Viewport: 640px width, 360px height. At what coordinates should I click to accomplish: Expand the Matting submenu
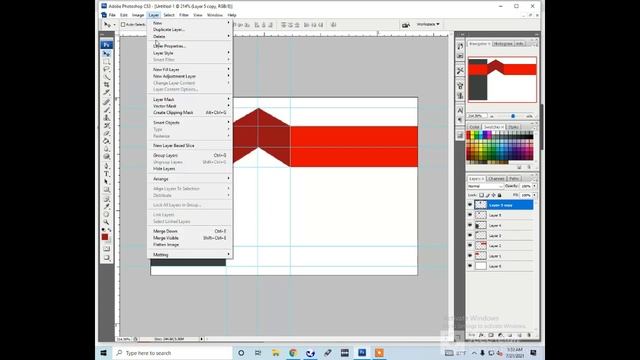click(x=190, y=255)
